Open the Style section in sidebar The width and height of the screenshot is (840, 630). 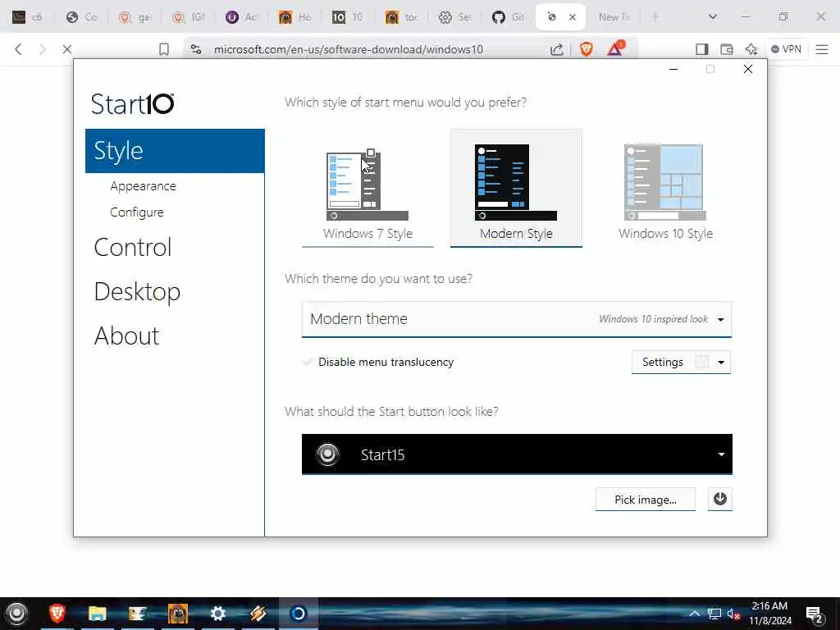click(x=175, y=151)
